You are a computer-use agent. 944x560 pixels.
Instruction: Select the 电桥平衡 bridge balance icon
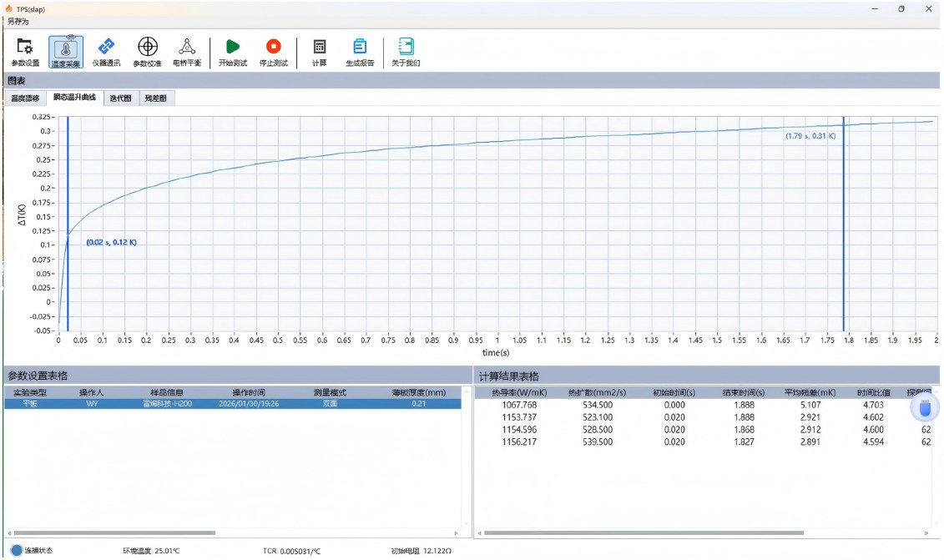point(187,52)
